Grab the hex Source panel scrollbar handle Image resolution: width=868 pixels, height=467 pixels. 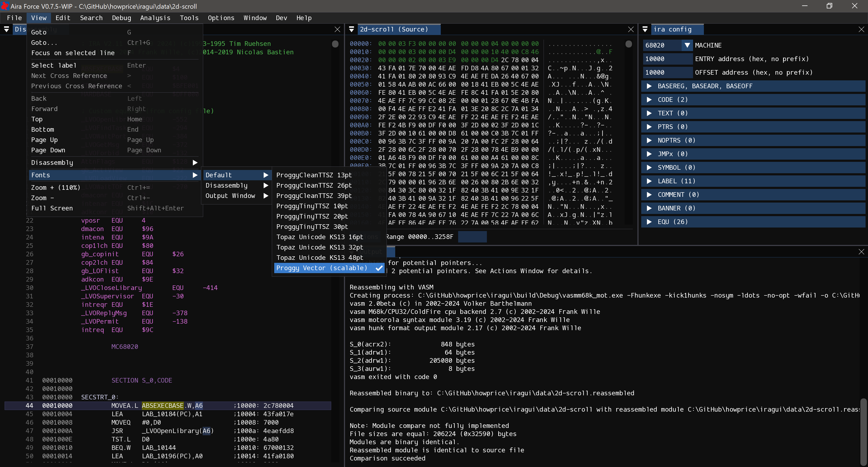[x=628, y=44]
